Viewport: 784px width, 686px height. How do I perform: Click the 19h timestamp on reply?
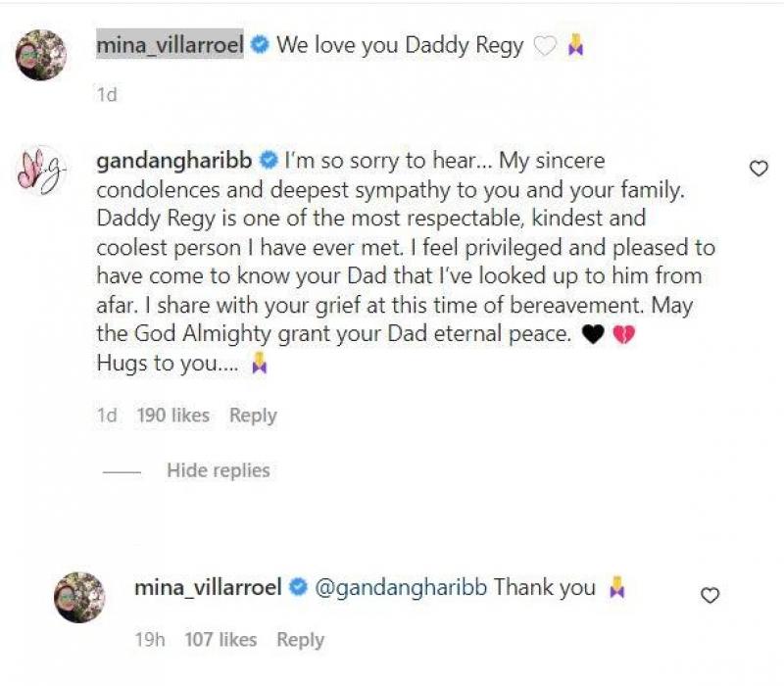point(150,640)
